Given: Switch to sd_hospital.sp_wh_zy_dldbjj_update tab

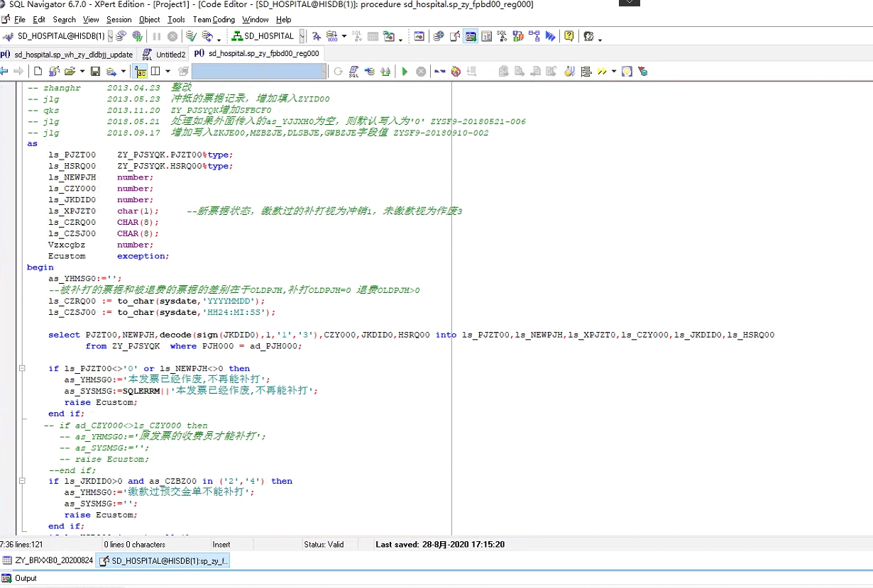Looking at the screenshot, I should 72,54.
